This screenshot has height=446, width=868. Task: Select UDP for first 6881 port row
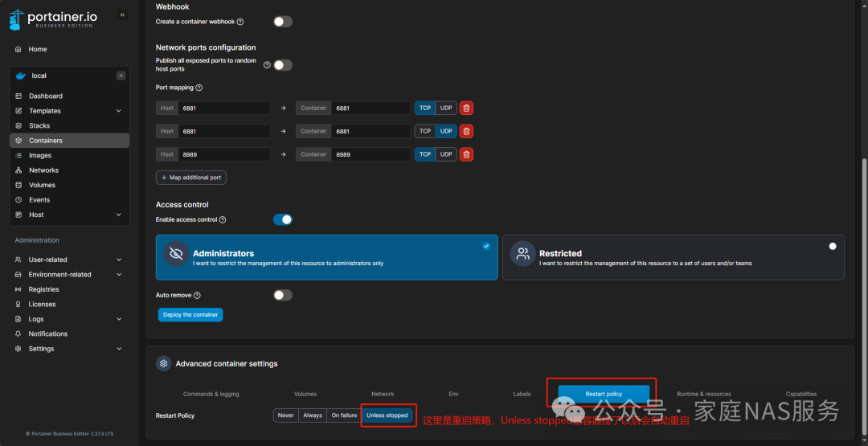(446, 108)
